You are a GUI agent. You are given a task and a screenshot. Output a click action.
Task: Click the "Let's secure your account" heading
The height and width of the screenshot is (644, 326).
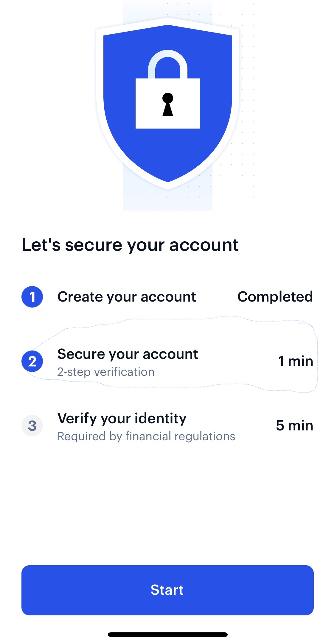pos(130,245)
